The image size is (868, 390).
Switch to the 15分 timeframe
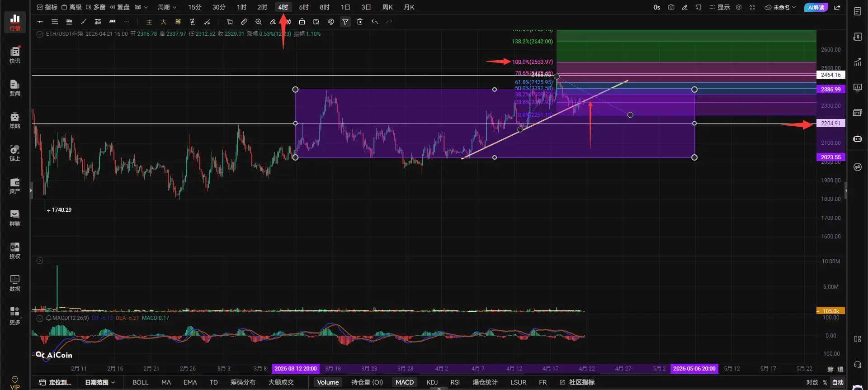(x=195, y=7)
